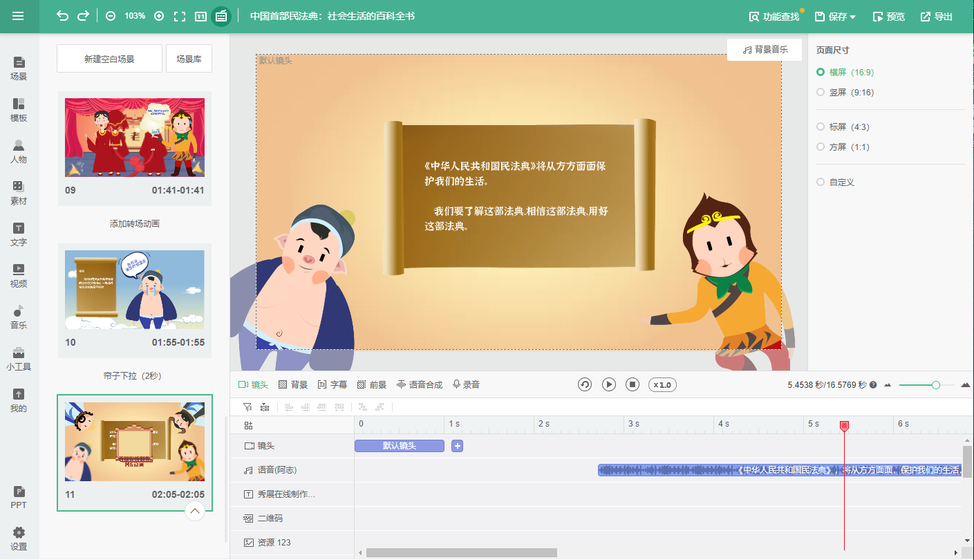The image size is (974, 560).
Task: Select 横屏 (16:9) page size
Action: 847,72
